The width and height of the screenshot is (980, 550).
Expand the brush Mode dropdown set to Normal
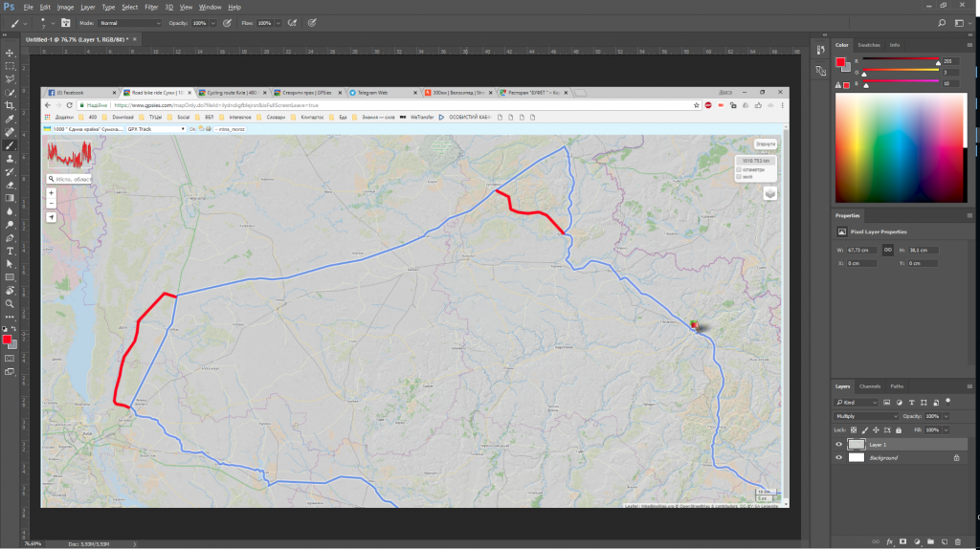pos(130,22)
